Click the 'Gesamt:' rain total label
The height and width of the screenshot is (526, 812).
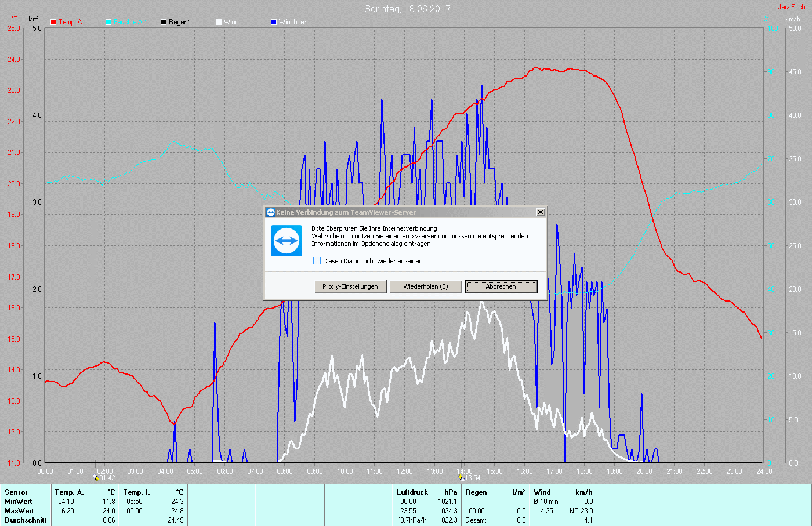477,520
